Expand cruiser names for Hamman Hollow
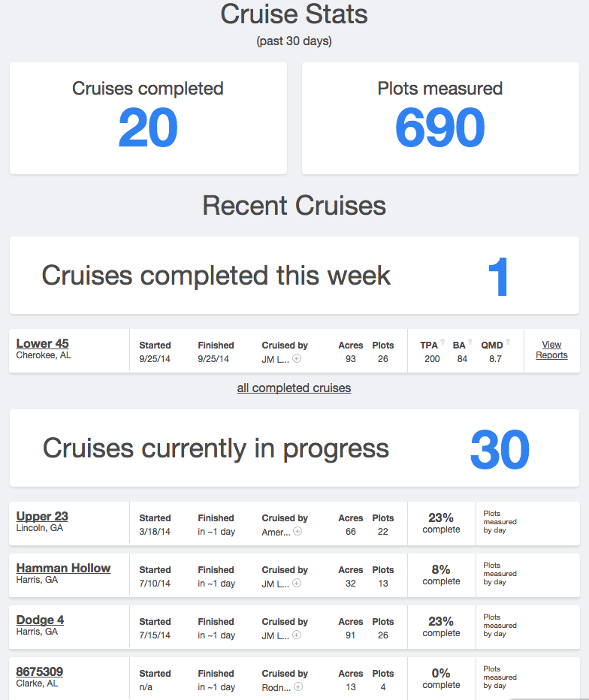Image resolution: width=589 pixels, height=700 pixels. (x=298, y=584)
